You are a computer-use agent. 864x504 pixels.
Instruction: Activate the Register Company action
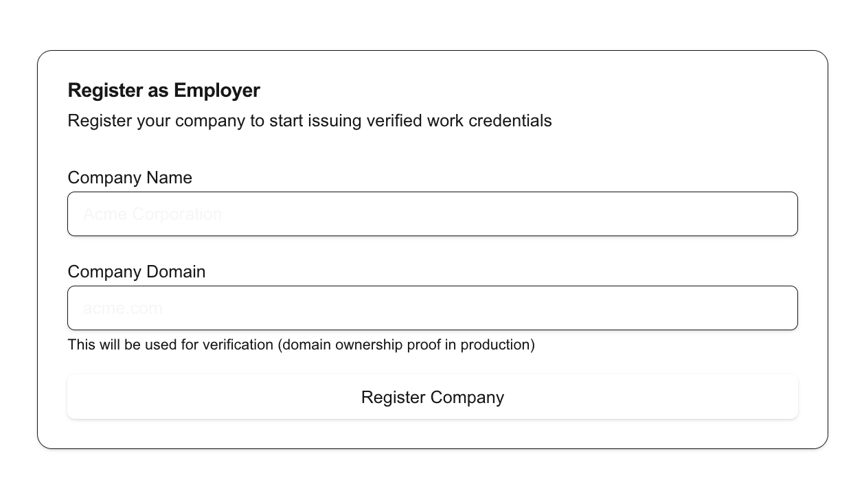432,396
